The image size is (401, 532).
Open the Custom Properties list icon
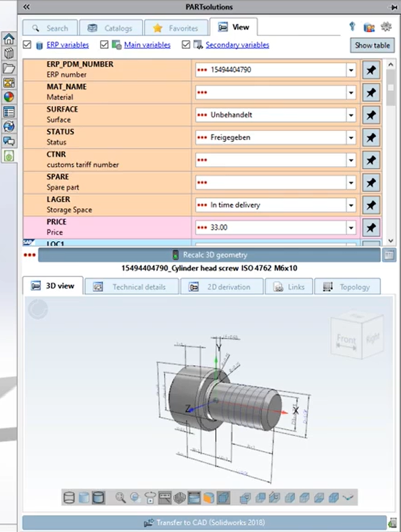pos(9,111)
